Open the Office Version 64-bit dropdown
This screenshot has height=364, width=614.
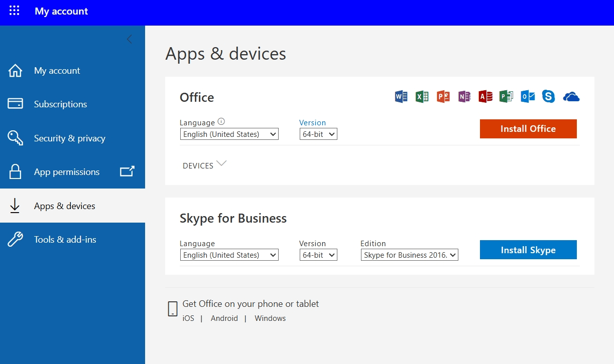click(318, 134)
